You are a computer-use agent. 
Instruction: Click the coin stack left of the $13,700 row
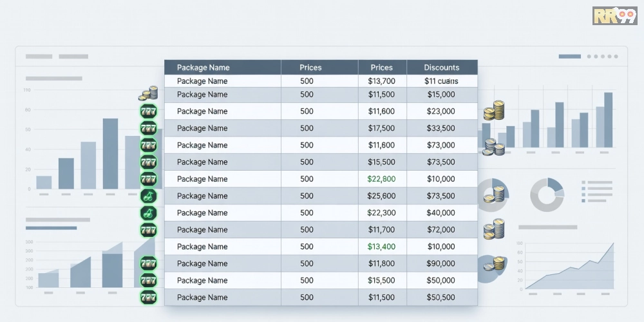pyautogui.click(x=149, y=93)
